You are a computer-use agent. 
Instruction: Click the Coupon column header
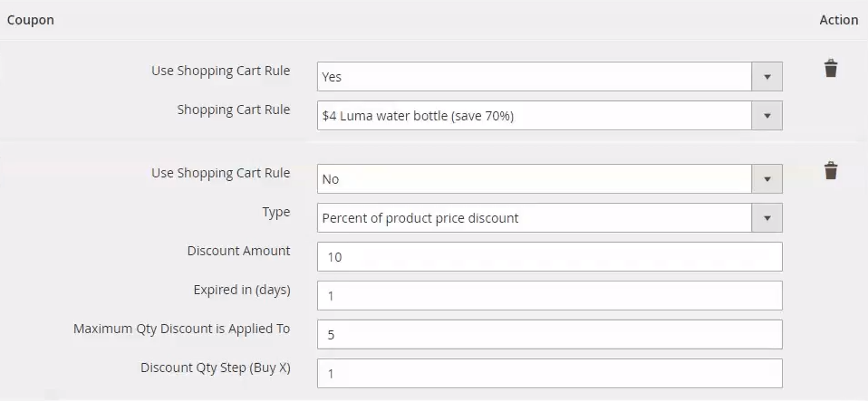click(x=31, y=20)
